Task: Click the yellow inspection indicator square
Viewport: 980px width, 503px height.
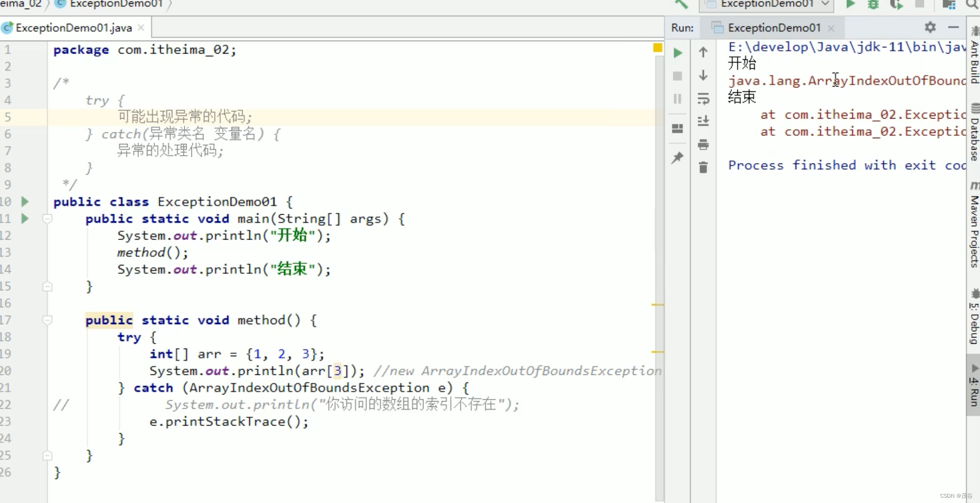Action: pyautogui.click(x=658, y=48)
